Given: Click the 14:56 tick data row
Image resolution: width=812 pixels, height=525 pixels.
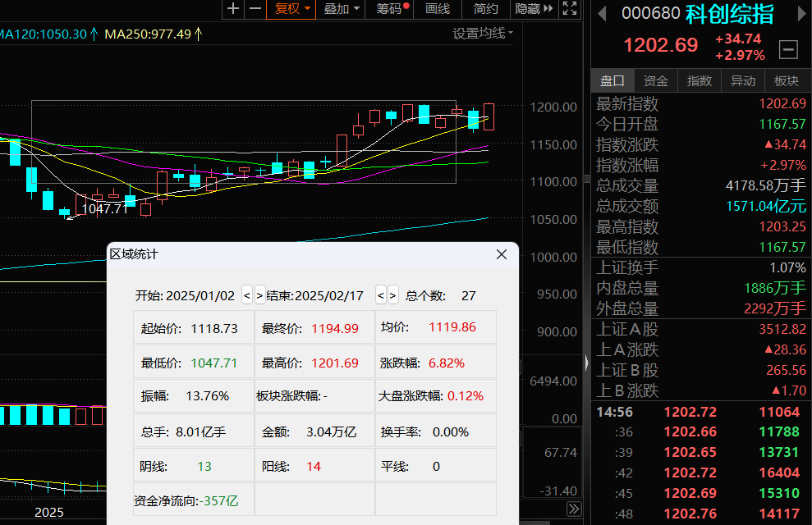Looking at the screenshot, I should [x=698, y=412].
